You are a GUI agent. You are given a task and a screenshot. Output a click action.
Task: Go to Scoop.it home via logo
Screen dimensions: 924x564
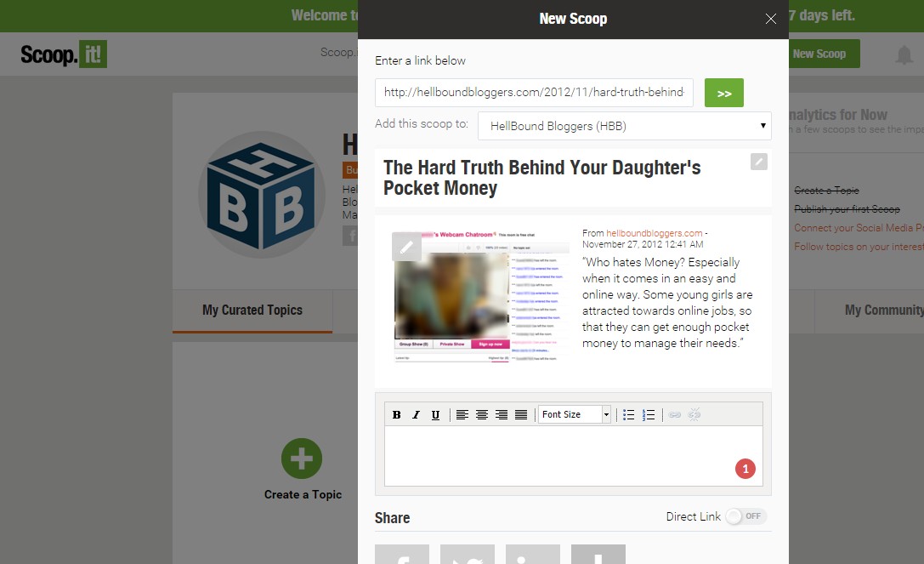tap(64, 54)
